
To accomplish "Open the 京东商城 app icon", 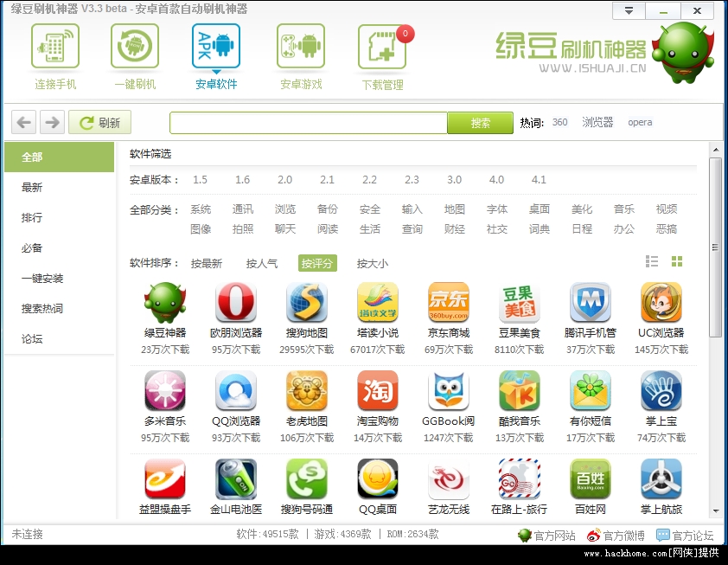I will (449, 303).
